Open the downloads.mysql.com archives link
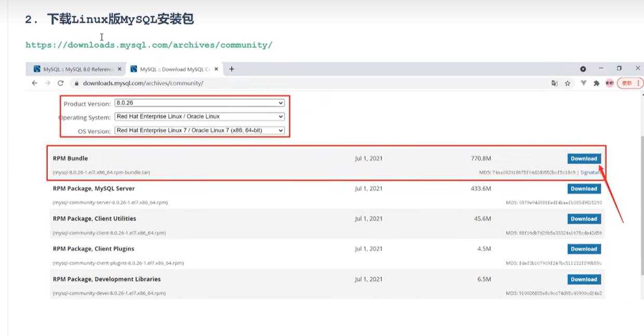This screenshot has width=644, height=336. pyautogui.click(x=149, y=45)
